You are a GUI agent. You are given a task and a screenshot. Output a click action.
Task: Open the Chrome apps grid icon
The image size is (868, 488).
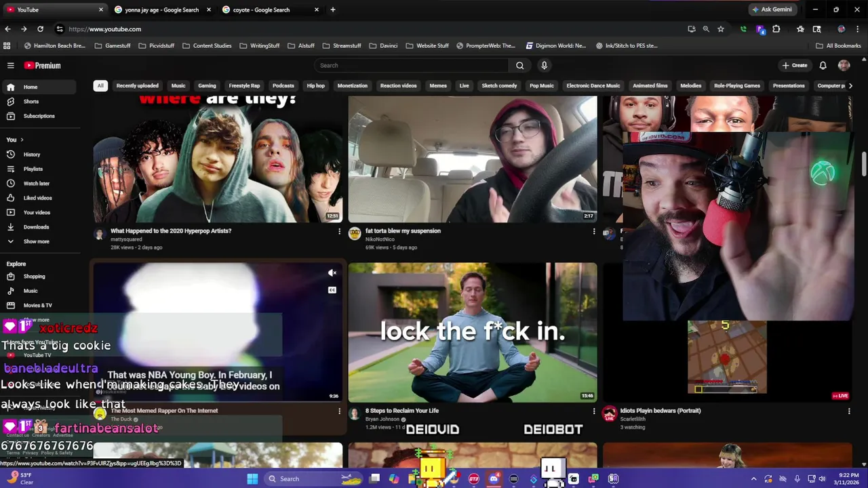click(x=7, y=46)
